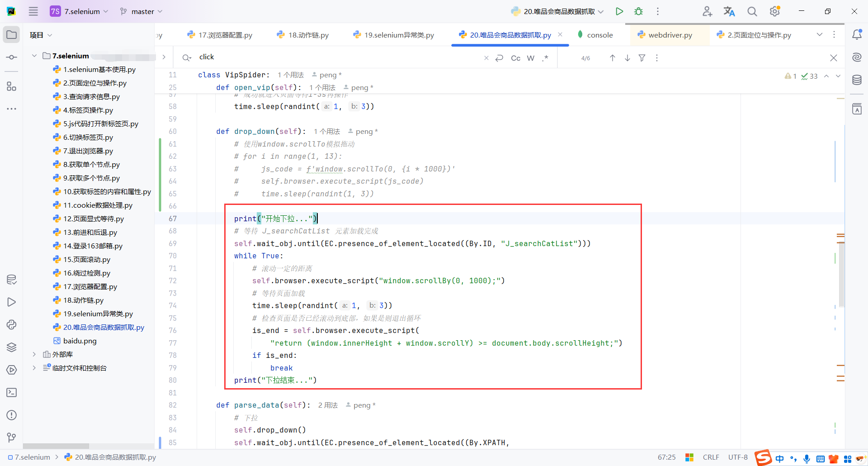
Task: Open the Database tool window
Action: (857, 80)
